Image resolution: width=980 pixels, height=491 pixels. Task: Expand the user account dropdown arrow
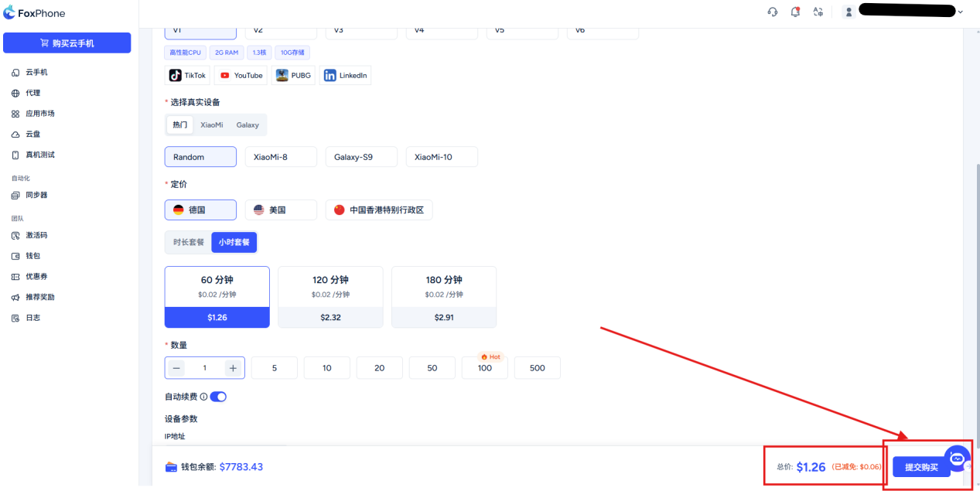pyautogui.click(x=961, y=12)
